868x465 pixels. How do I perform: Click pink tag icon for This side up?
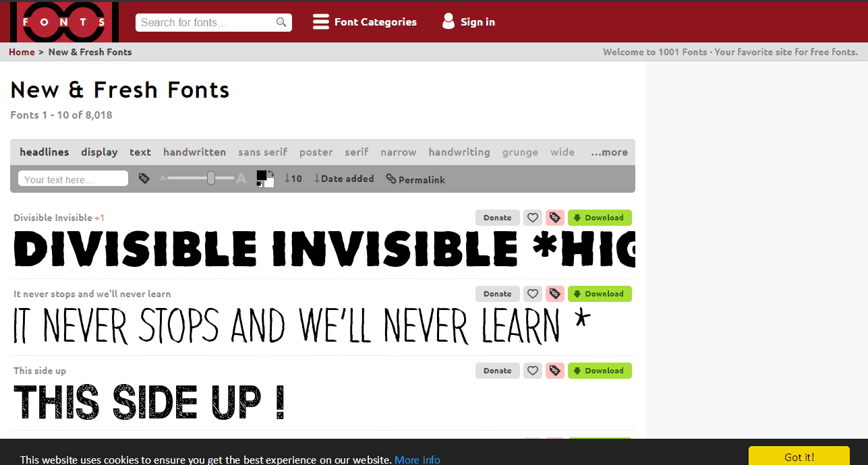tap(554, 371)
